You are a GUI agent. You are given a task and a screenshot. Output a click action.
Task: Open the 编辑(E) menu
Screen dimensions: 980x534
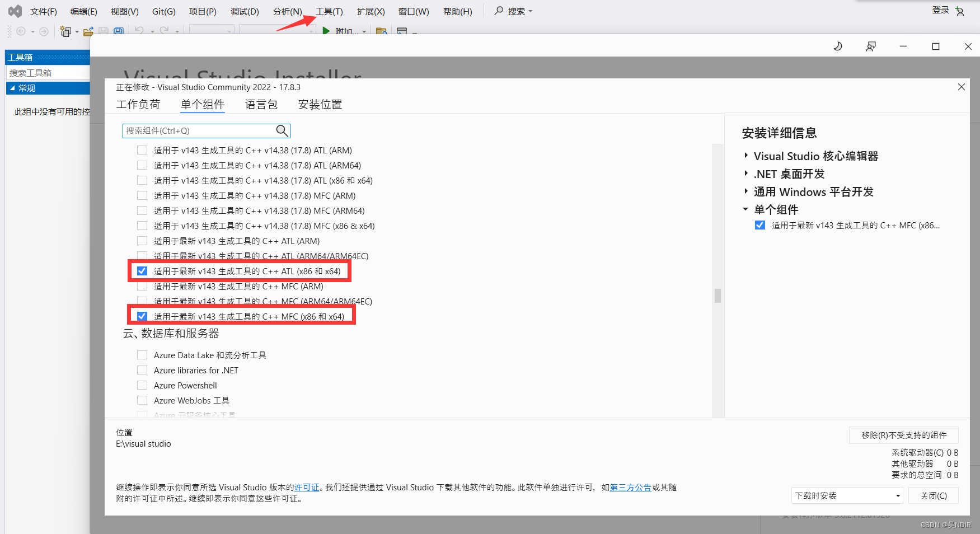(84, 11)
